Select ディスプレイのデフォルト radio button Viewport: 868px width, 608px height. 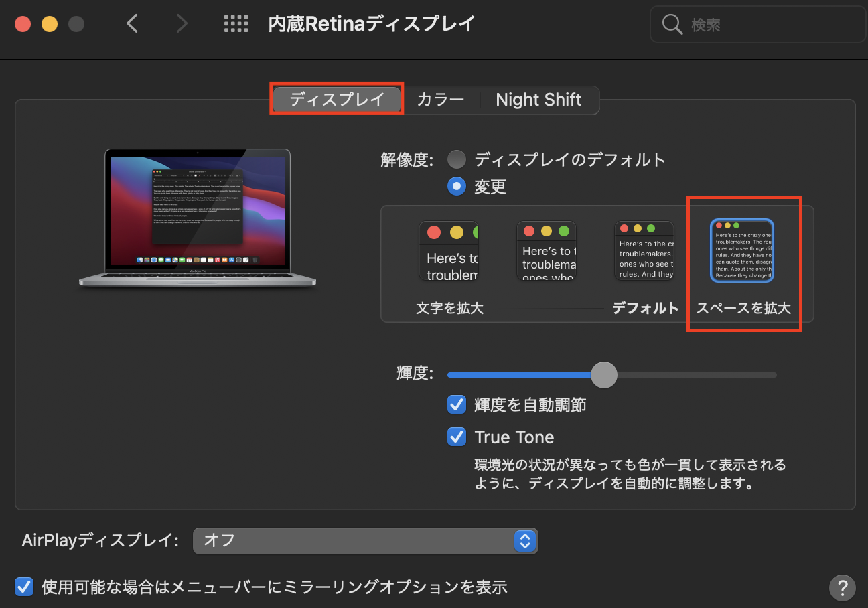(457, 159)
